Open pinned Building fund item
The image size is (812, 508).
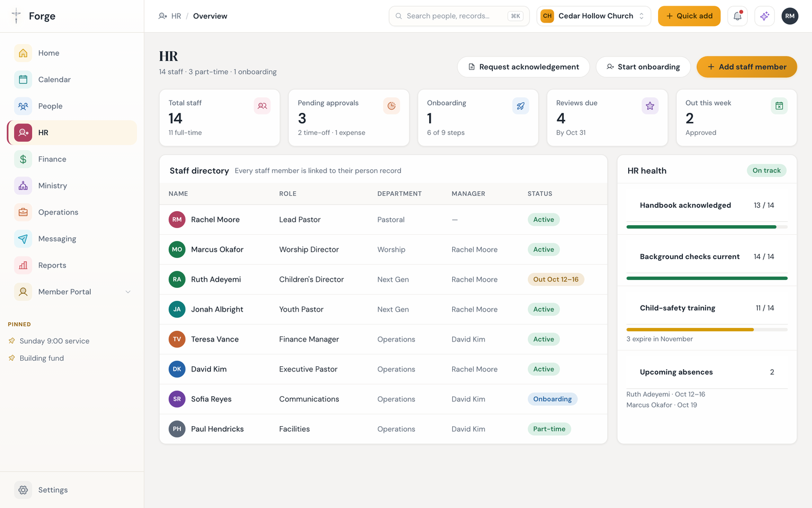(41, 358)
